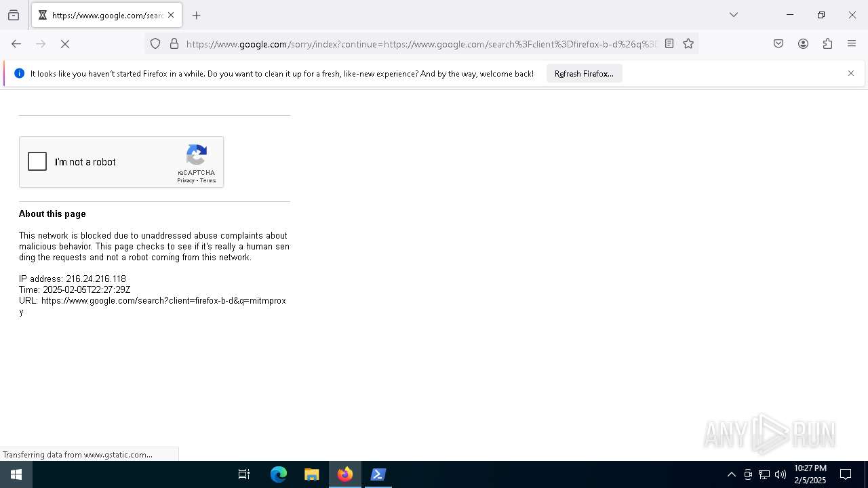Screen dimensions: 868x488
Task: Open reCAPTCHA Privacy link
Action: point(186,181)
